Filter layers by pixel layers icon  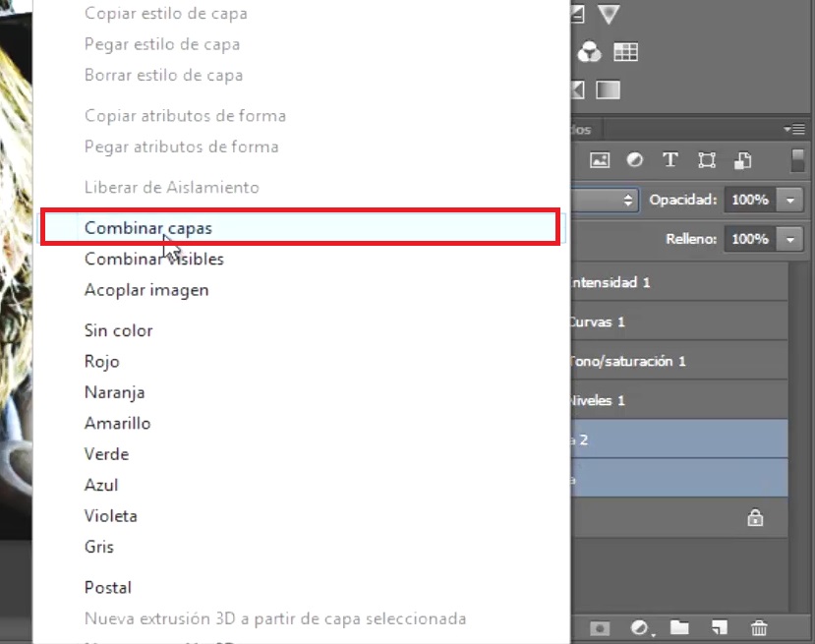point(600,160)
